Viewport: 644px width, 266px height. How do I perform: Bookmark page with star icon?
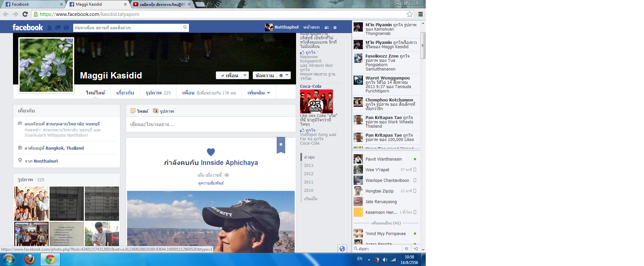pos(409,14)
